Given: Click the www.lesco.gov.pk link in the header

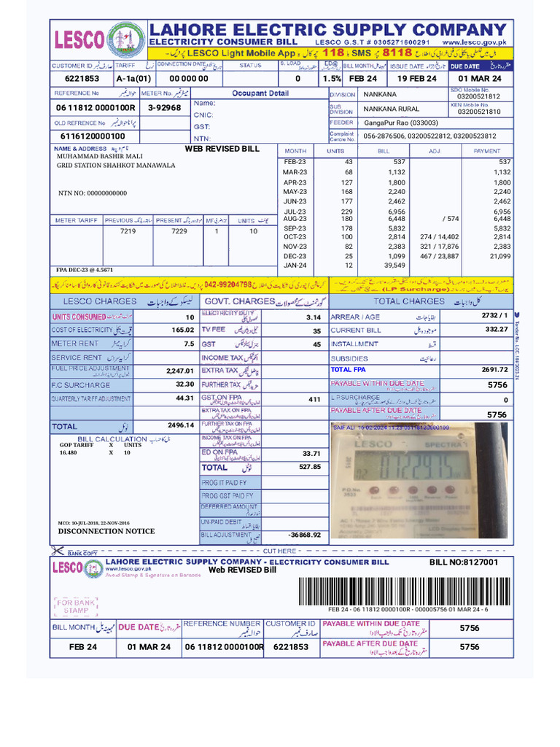Looking at the screenshot, I should point(474,42).
